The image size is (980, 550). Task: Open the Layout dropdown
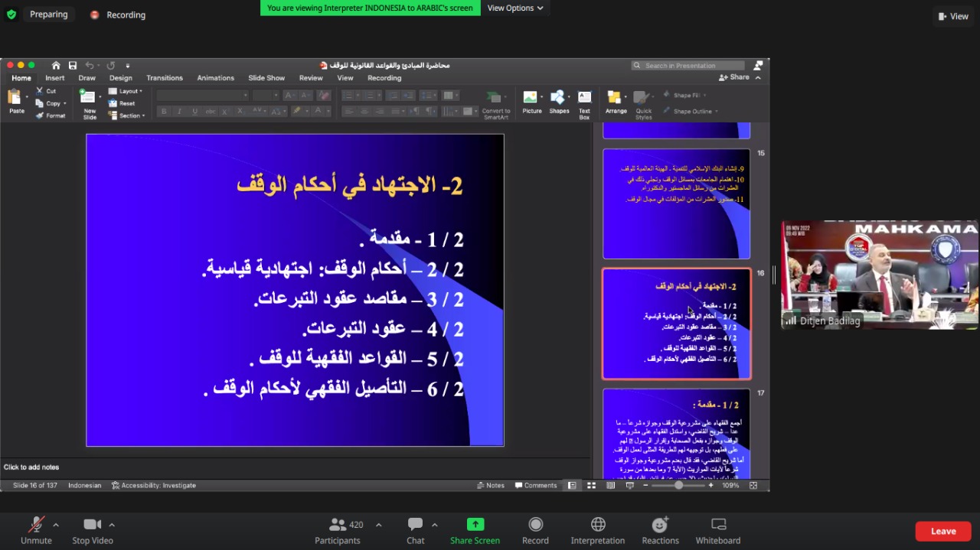click(x=126, y=91)
